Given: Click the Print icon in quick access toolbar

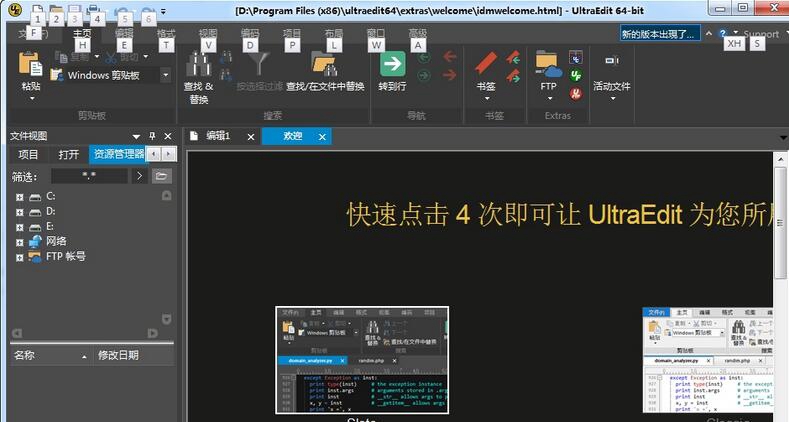Looking at the screenshot, I should [x=93, y=10].
